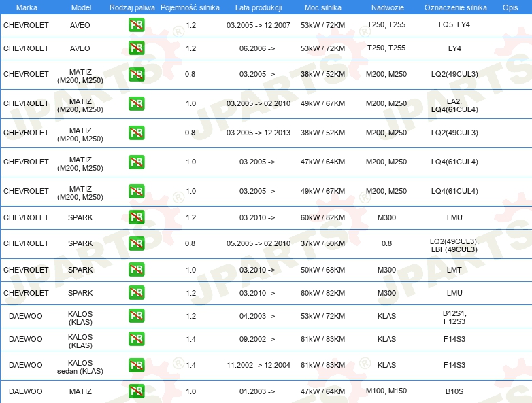Select the date cell "09.2002 ->"

point(257,339)
